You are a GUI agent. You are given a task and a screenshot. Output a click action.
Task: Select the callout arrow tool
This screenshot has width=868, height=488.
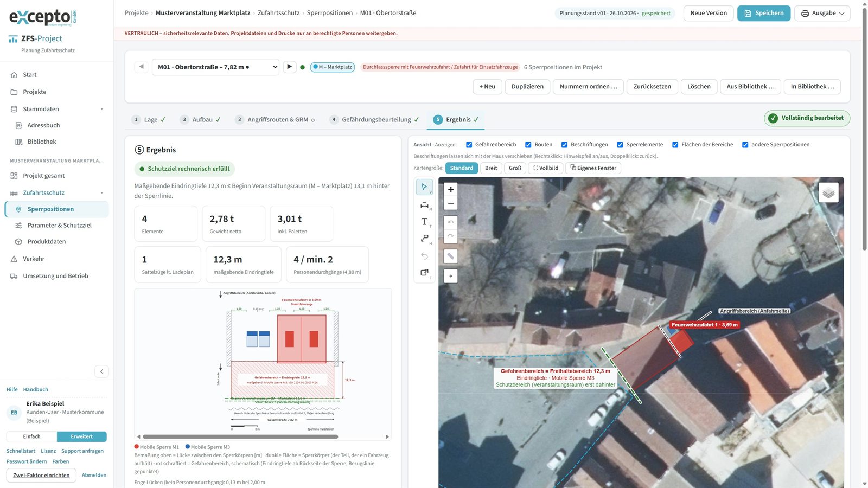click(x=424, y=239)
